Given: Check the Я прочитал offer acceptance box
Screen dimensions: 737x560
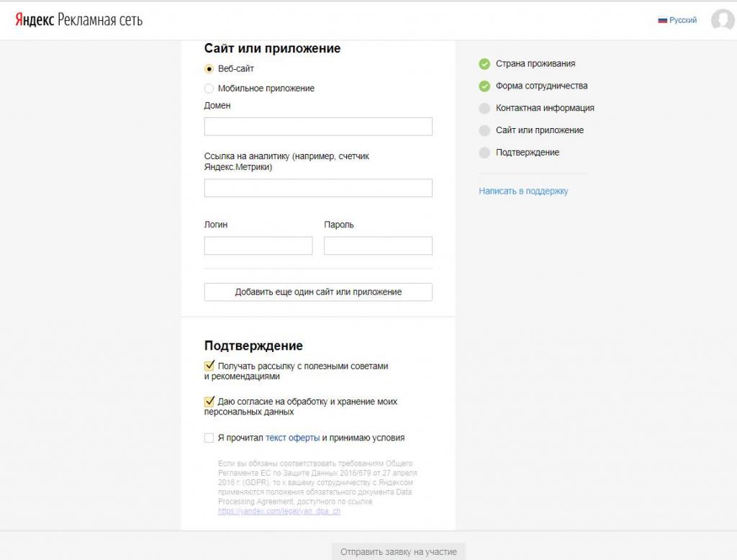Looking at the screenshot, I should 209,438.
